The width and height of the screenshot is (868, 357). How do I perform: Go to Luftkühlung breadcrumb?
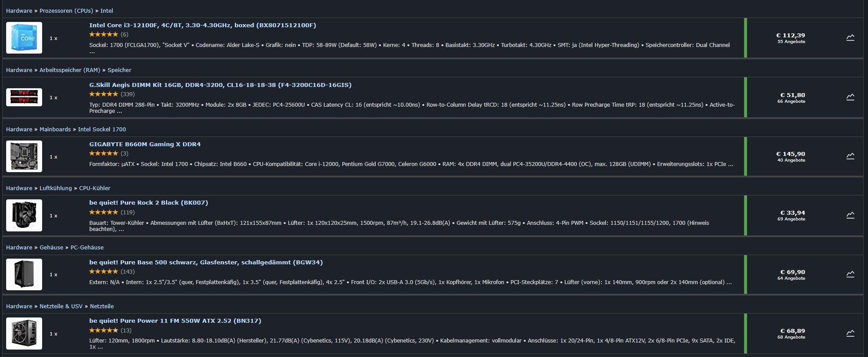pyautogui.click(x=56, y=188)
